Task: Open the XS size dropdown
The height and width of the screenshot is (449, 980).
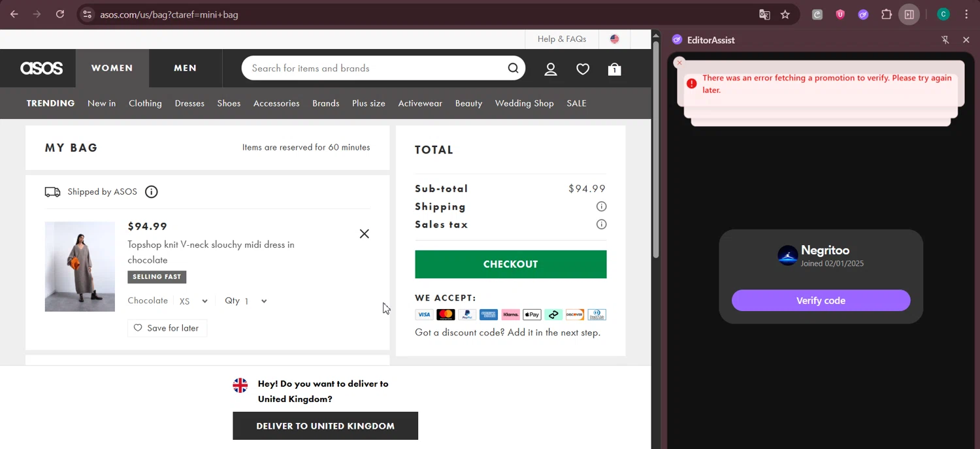Action: [193, 301]
